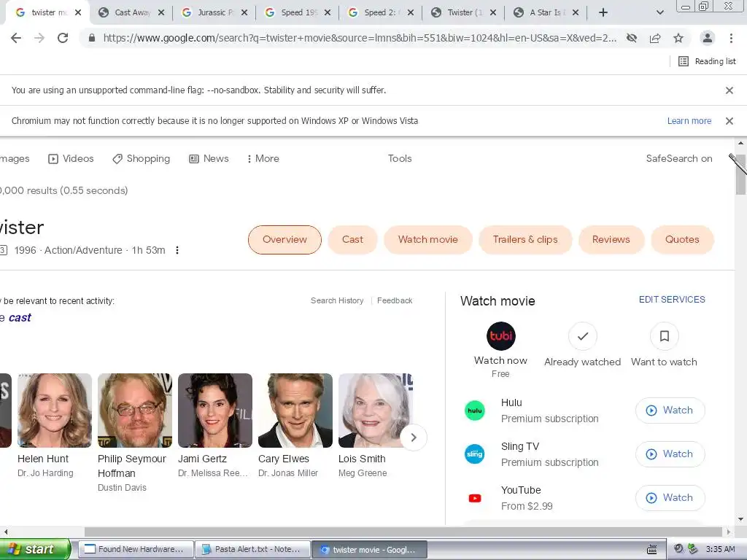
Task: Open Helen Hunt's cast photo
Action: pyautogui.click(x=55, y=411)
